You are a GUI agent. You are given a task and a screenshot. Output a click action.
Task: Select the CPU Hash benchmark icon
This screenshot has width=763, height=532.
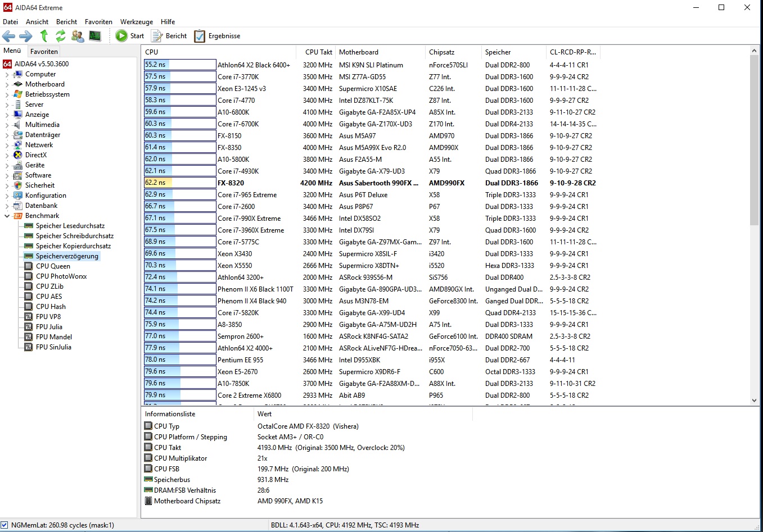coord(29,307)
